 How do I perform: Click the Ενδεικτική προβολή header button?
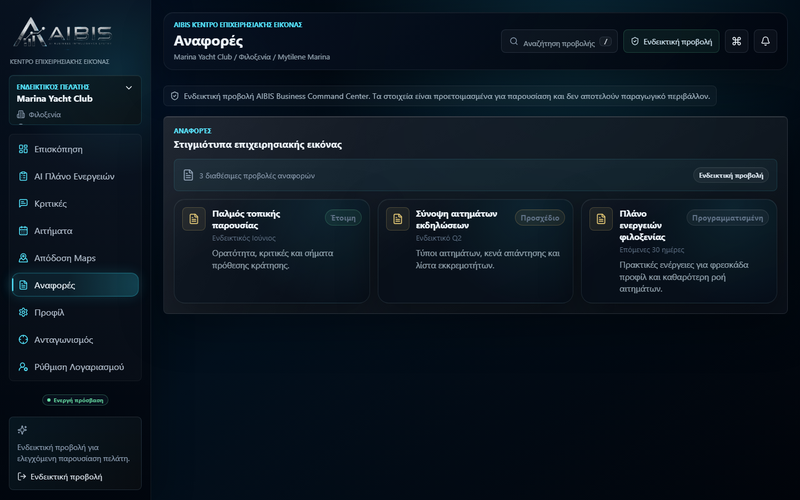pyautogui.click(x=671, y=41)
